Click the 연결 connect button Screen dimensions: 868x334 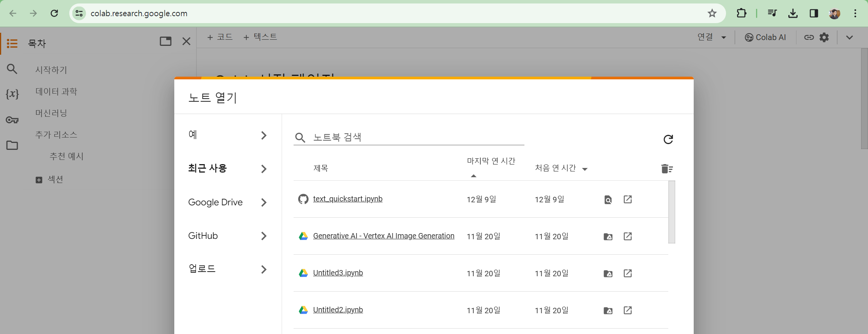click(705, 37)
